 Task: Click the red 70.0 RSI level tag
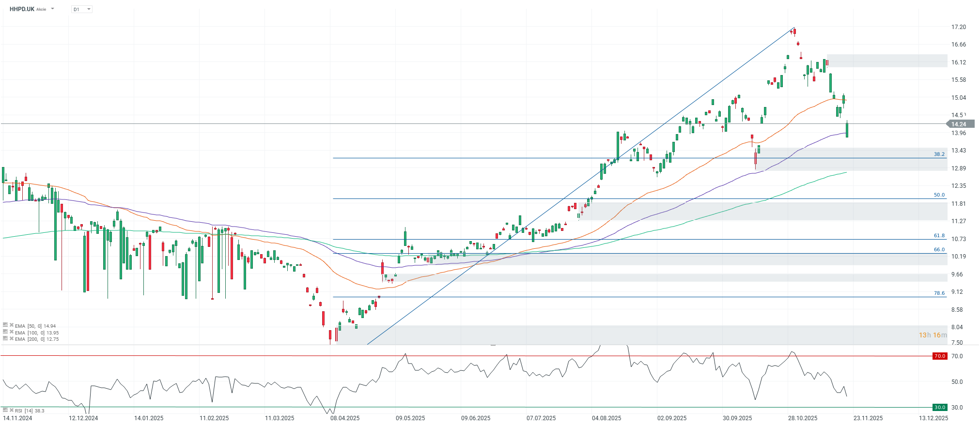[x=939, y=356]
